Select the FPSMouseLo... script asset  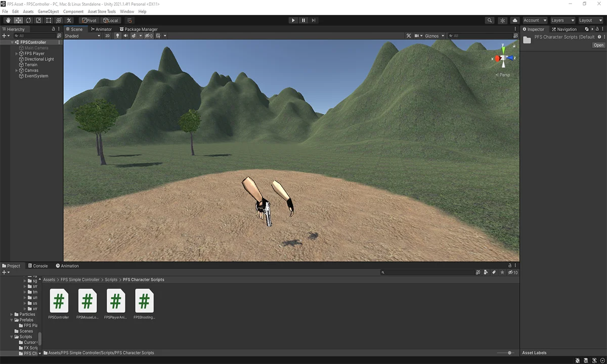[87, 304]
